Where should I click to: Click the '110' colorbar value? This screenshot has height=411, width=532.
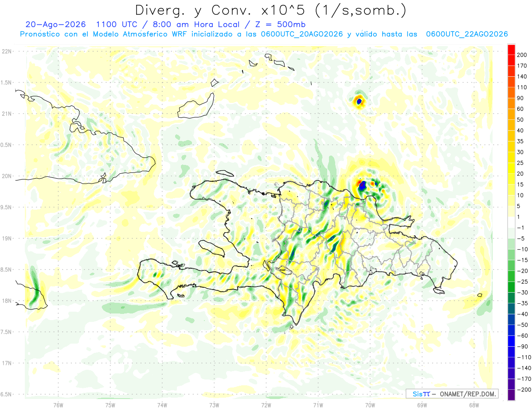tap(522, 87)
